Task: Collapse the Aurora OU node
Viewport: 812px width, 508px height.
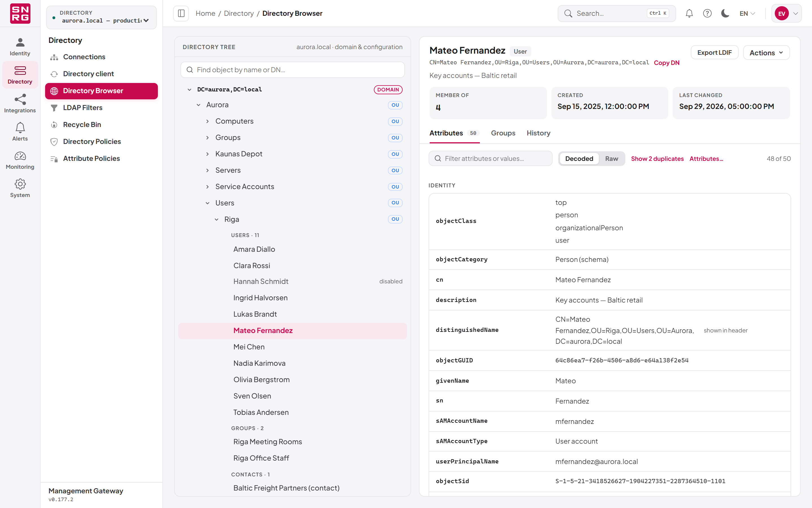Action: [x=199, y=105]
